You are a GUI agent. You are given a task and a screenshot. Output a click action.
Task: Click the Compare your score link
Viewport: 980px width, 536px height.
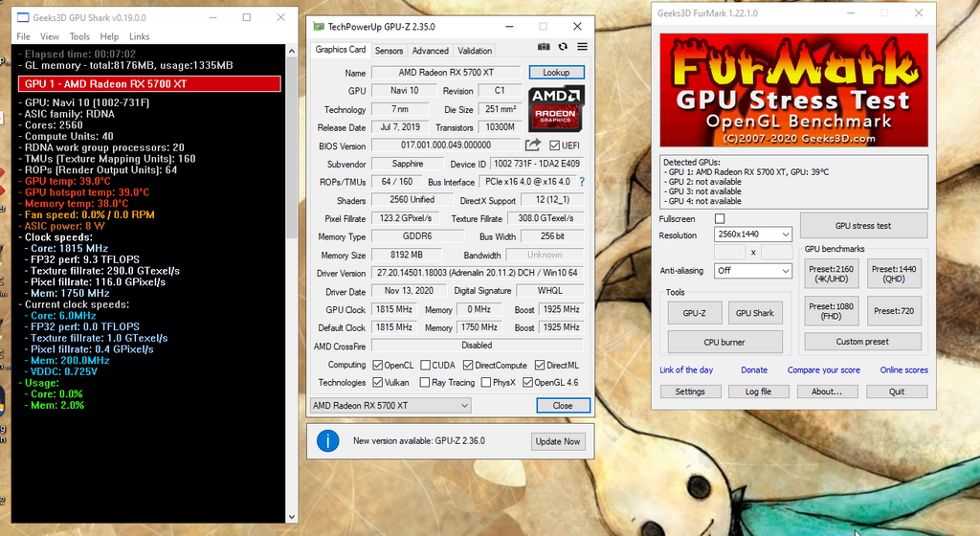[x=824, y=369]
